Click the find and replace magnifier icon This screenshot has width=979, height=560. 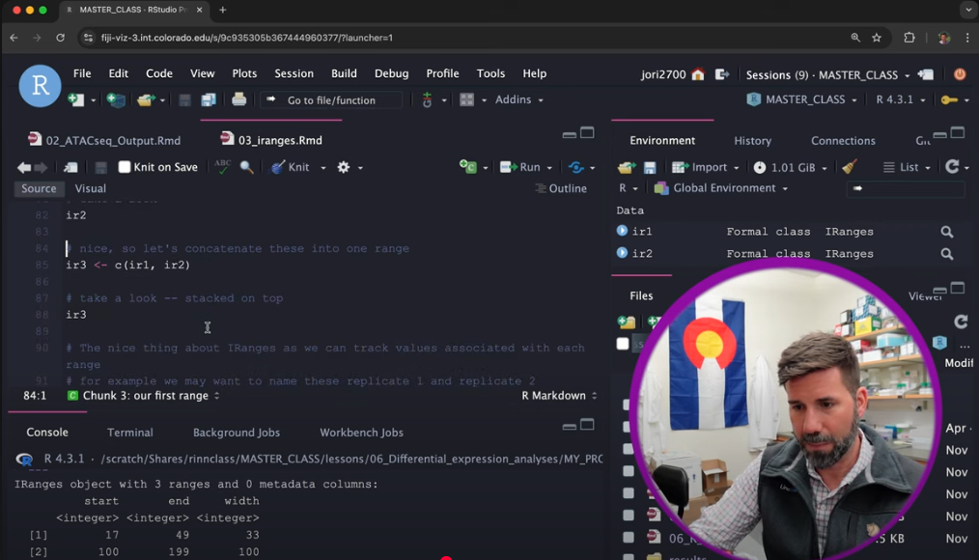pos(247,167)
